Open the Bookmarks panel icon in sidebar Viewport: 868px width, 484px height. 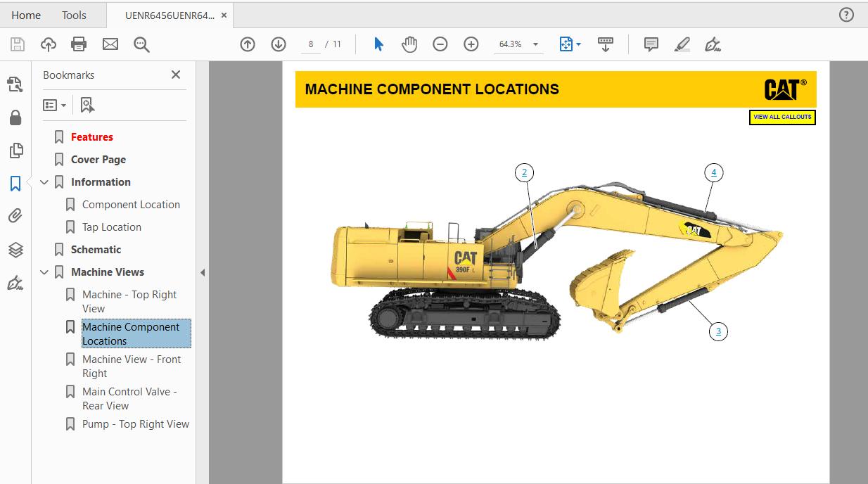coord(15,183)
